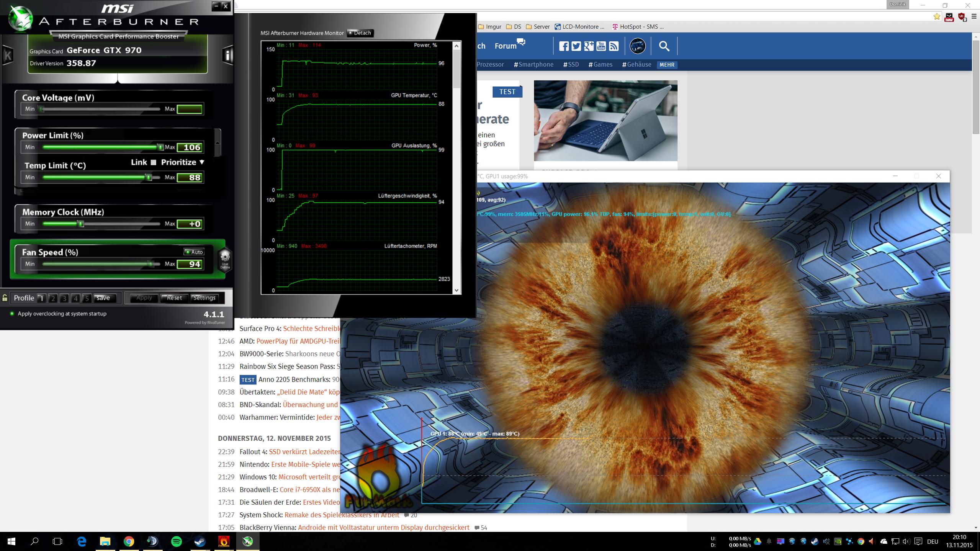Toggle the Auto fan speed button

coord(194,252)
